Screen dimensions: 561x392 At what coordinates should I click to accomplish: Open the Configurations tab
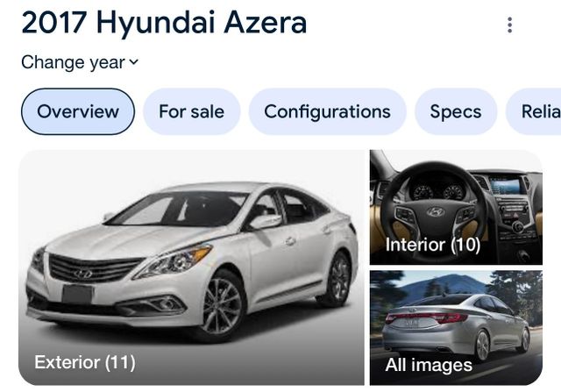(327, 111)
